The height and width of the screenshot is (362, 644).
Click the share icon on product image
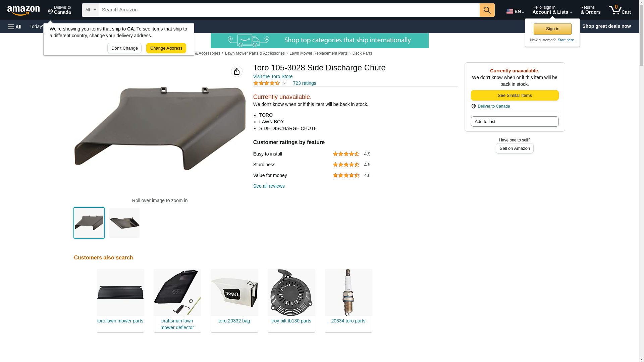pyautogui.click(x=237, y=71)
